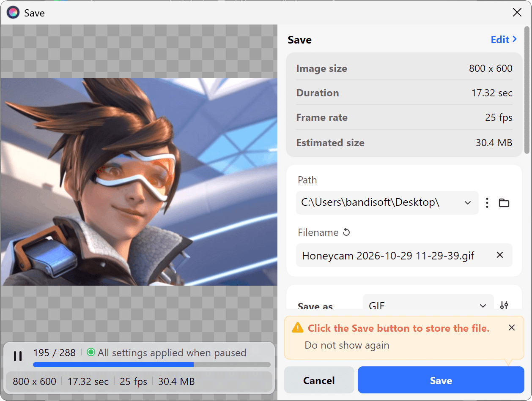The image size is (532, 401).
Task: Click 800 x 600 in the preview status bar
Action: [35, 382]
